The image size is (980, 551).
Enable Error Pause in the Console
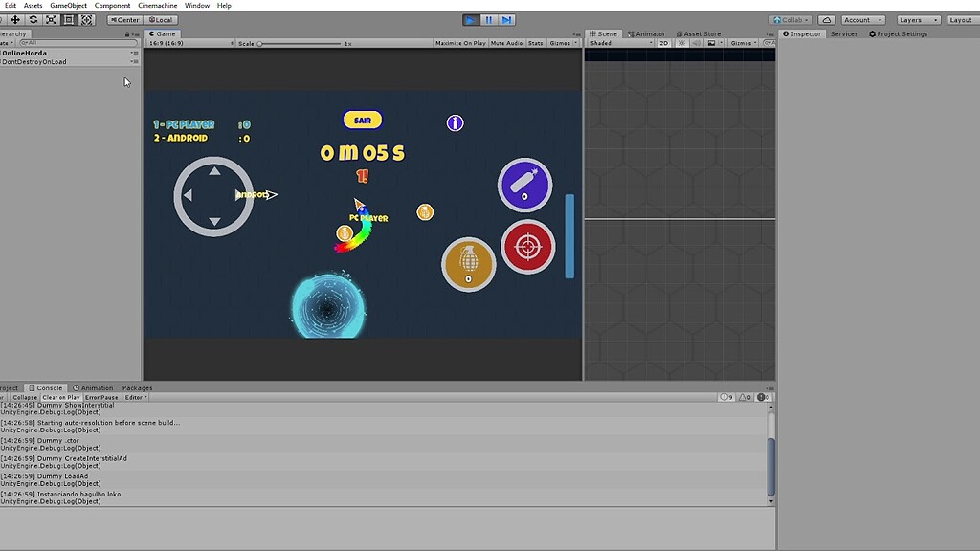100,396
